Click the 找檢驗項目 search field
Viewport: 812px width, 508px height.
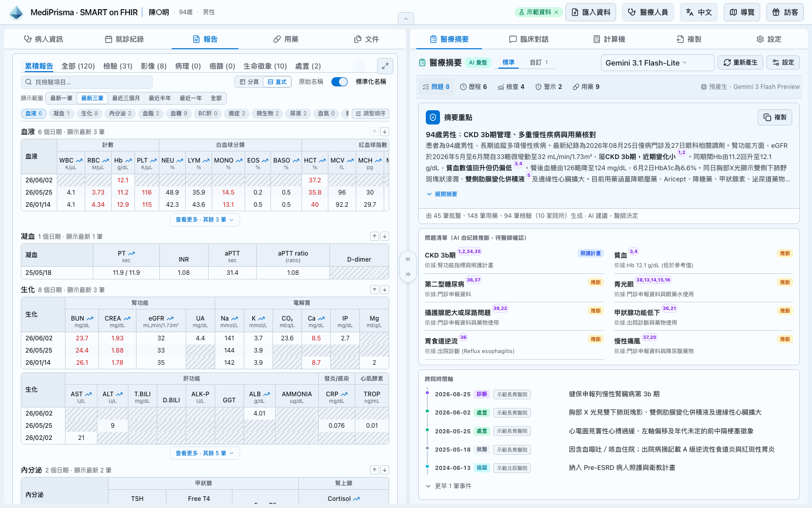click(x=87, y=82)
